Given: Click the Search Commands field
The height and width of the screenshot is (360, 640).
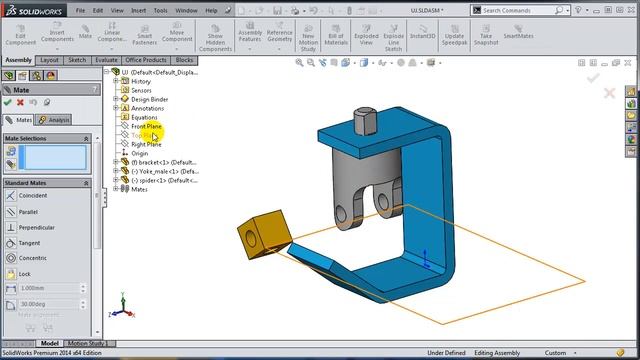Looking at the screenshot, I should pos(518,10).
